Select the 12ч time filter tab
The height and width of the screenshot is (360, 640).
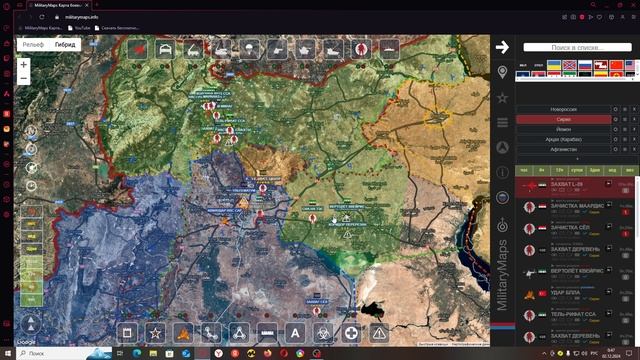[x=559, y=170]
